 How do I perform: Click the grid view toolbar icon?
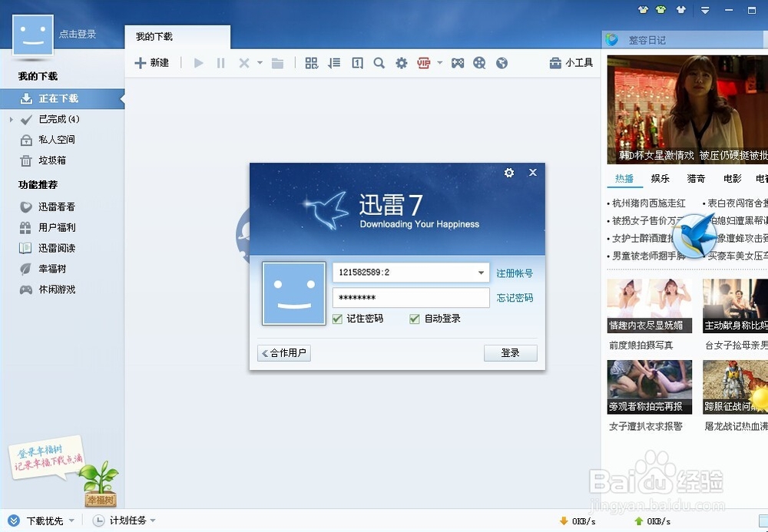coord(312,63)
